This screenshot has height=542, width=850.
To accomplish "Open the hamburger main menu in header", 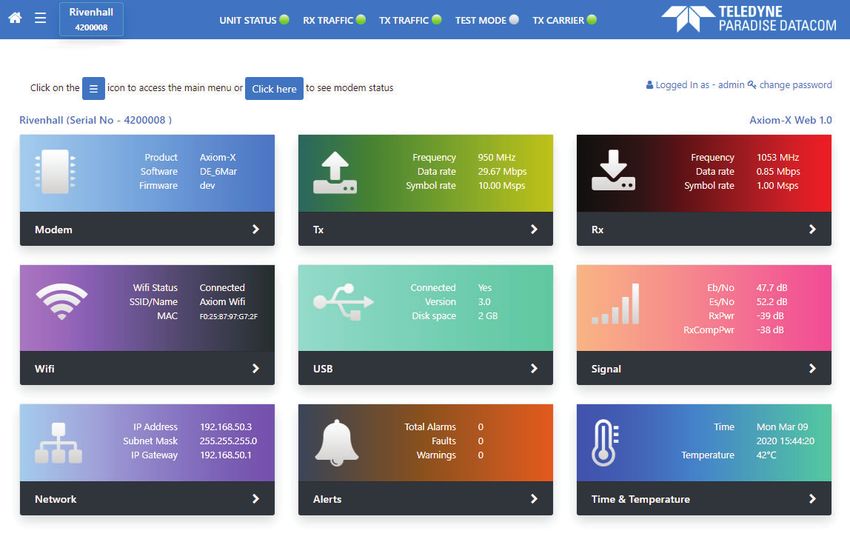I will click(x=40, y=18).
